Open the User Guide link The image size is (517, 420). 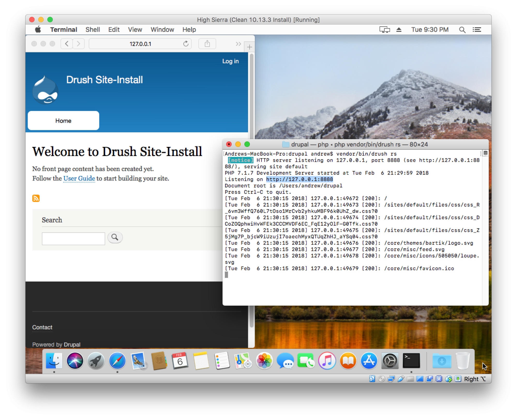[x=79, y=178]
